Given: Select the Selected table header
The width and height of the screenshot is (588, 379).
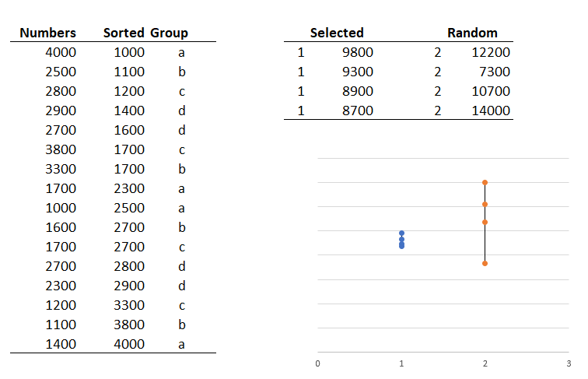Looking at the screenshot, I should [x=337, y=33].
